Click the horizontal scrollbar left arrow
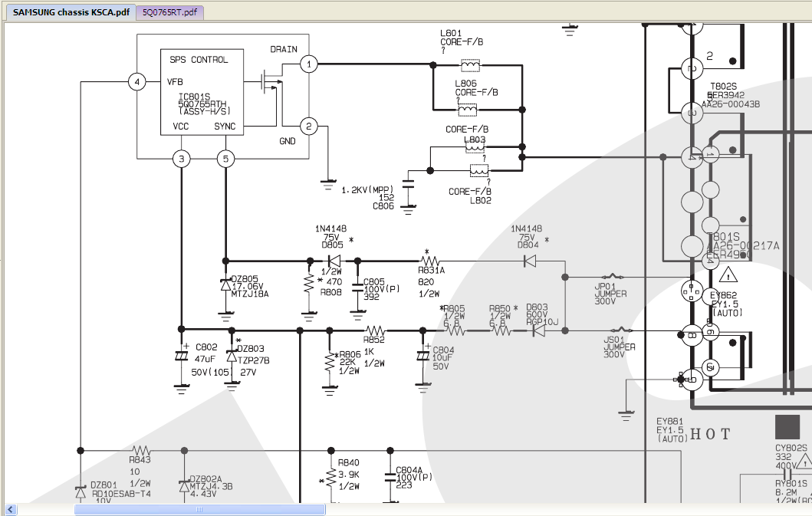This screenshot has height=516, width=812. [x=11, y=509]
